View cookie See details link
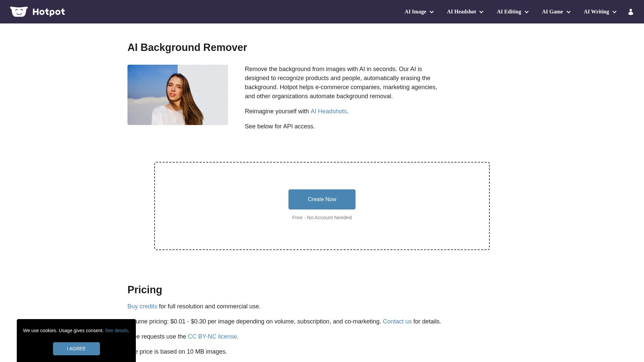The image size is (644, 362). [116, 330]
